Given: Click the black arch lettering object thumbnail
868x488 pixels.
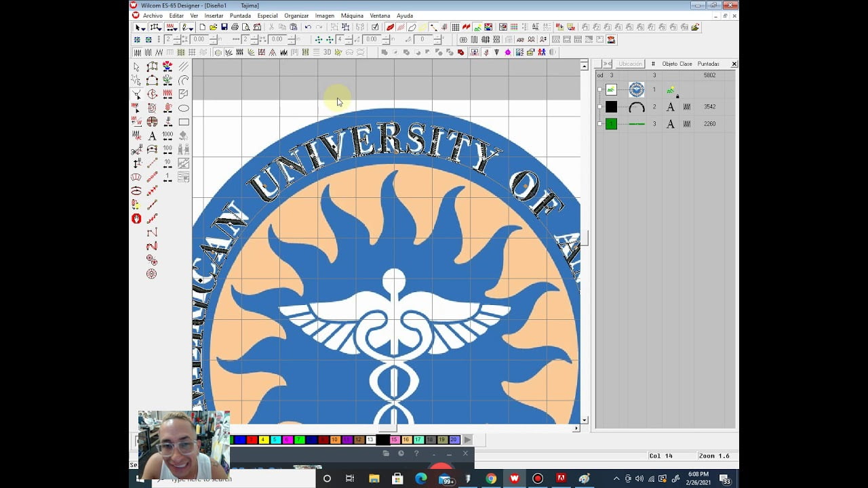Looking at the screenshot, I should pos(637,107).
